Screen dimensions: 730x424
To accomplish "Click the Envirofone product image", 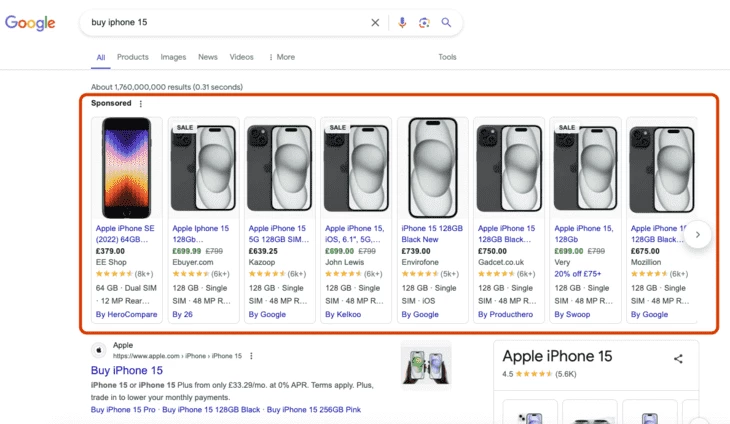I will (433, 168).
